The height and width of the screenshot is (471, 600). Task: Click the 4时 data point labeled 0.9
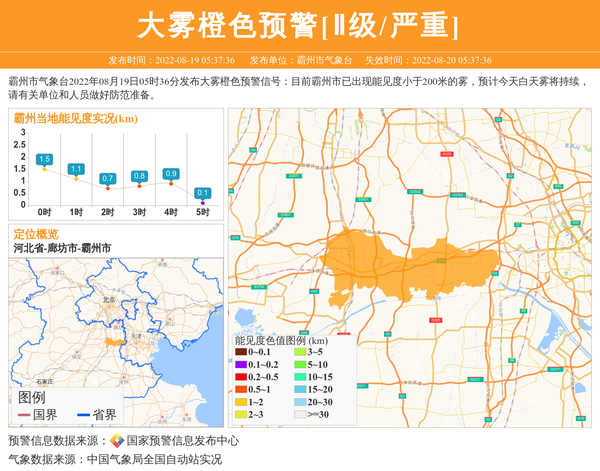pyautogui.click(x=171, y=183)
